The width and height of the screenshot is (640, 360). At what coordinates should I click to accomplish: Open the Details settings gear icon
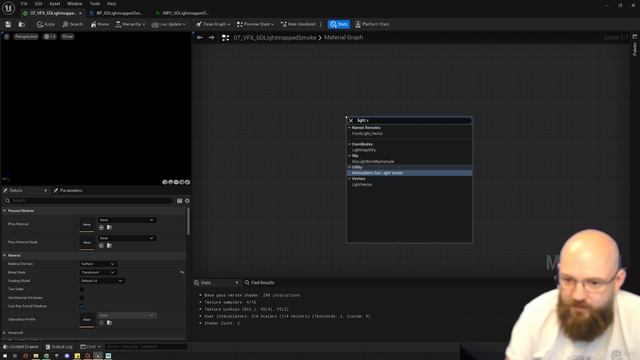(x=187, y=201)
